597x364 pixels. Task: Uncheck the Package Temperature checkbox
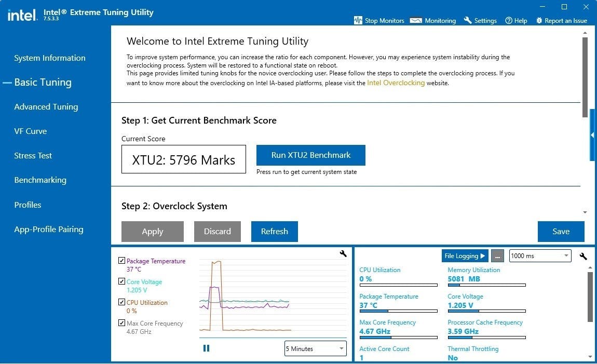click(121, 261)
